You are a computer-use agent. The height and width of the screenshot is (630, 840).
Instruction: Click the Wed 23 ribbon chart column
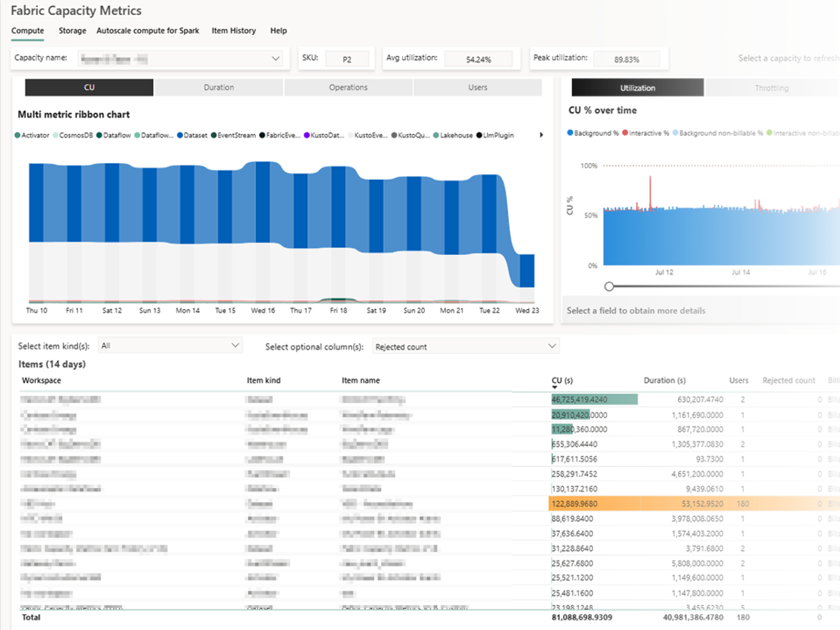click(527, 271)
